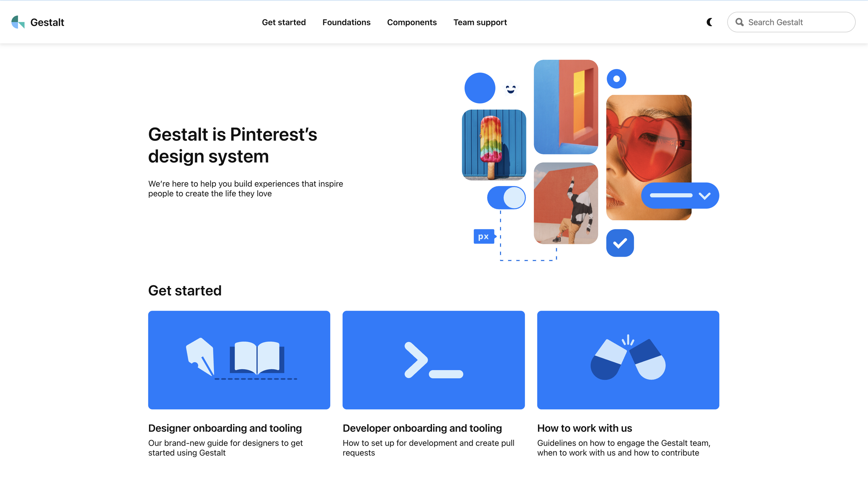This screenshot has width=868, height=482.
Task: Click the pen and book illustration card
Action: click(x=239, y=360)
